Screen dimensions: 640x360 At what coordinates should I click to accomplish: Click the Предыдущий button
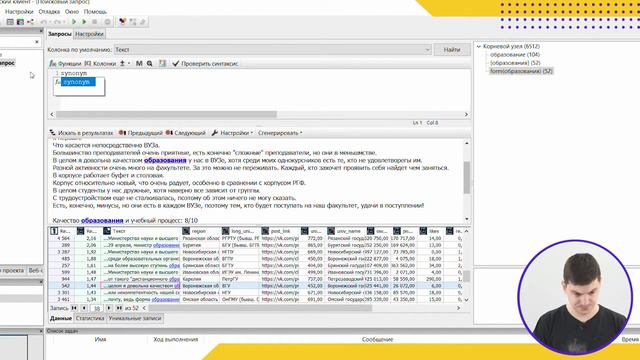coord(140,133)
